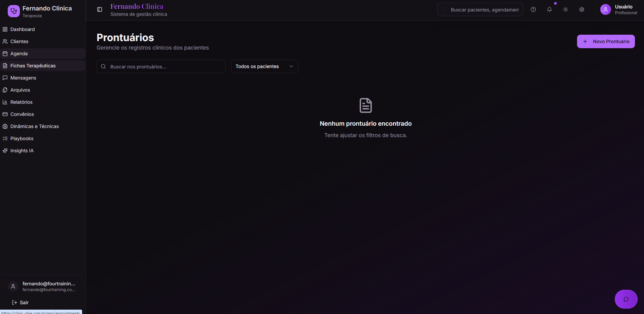The height and width of the screenshot is (314, 644).
Task: Click the Usuário purple avatar icon
Action: 606,9
